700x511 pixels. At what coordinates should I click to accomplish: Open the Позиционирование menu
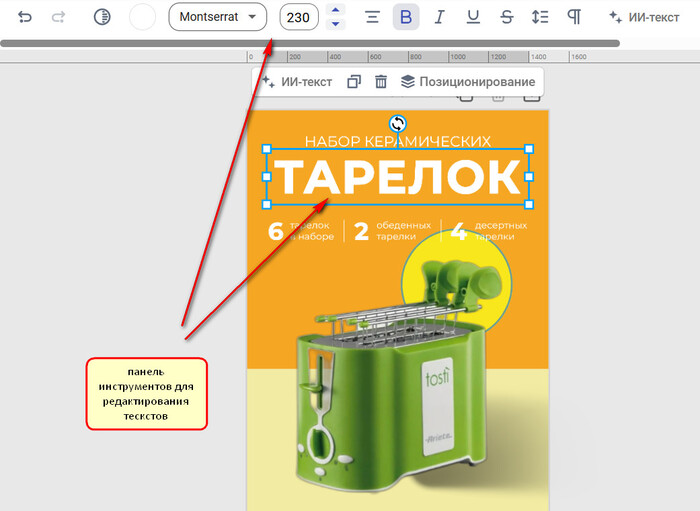pos(467,82)
